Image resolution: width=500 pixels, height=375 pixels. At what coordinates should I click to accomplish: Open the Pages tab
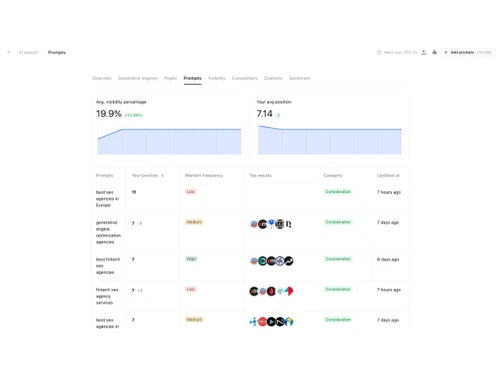click(x=171, y=78)
